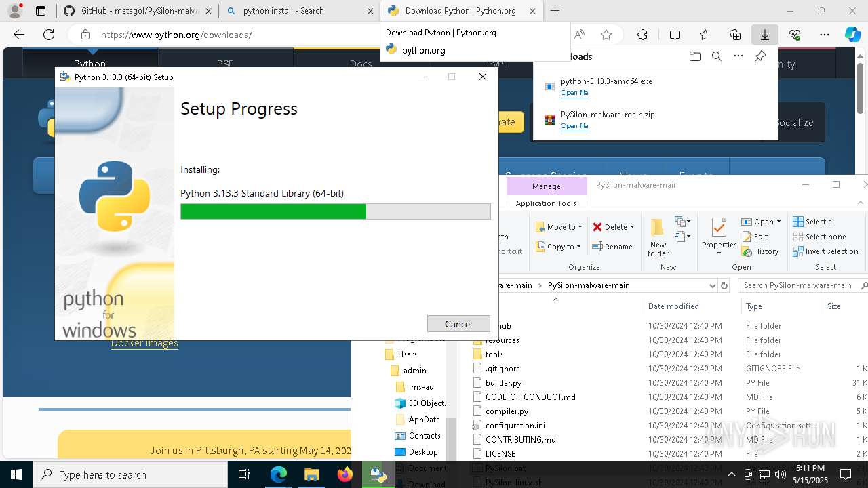Select configuration.ini file
The width and height of the screenshot is (868, 488).
tap(515, 426)
